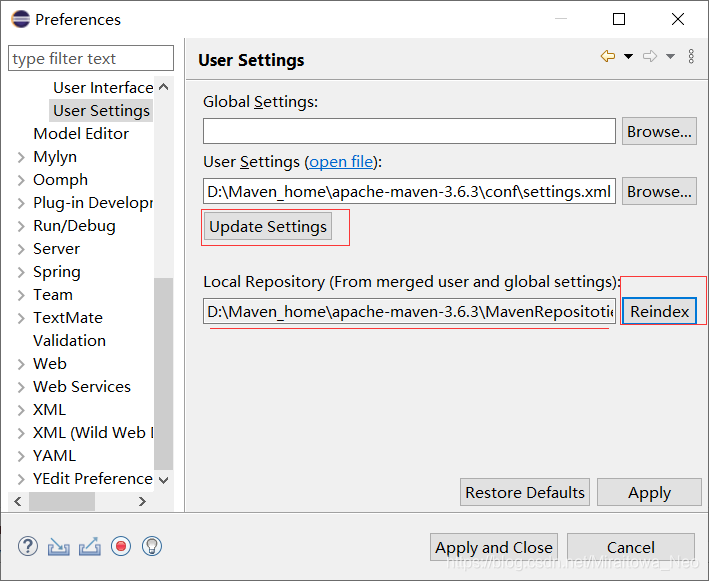Go back with the yellow arrow icon
Image resolution: width=709 pixels, height=581 pixels.
click(608, 56)
